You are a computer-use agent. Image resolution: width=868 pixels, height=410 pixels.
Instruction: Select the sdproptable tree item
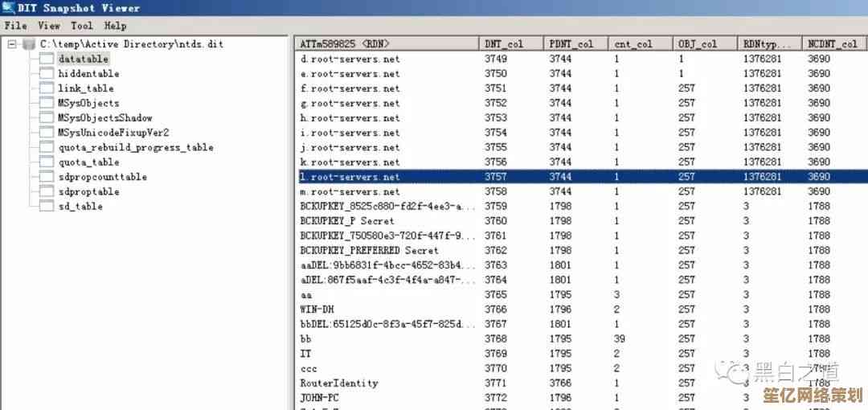(88, 192)
